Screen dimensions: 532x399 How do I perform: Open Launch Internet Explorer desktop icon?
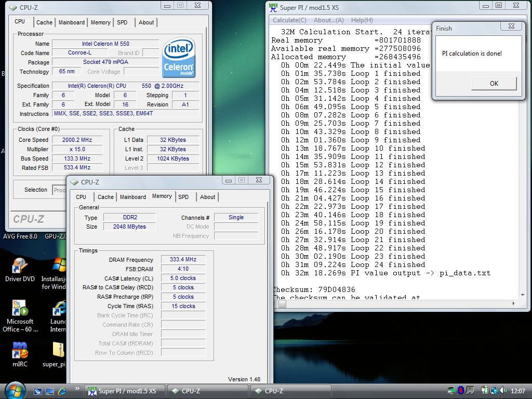[58, 316]
